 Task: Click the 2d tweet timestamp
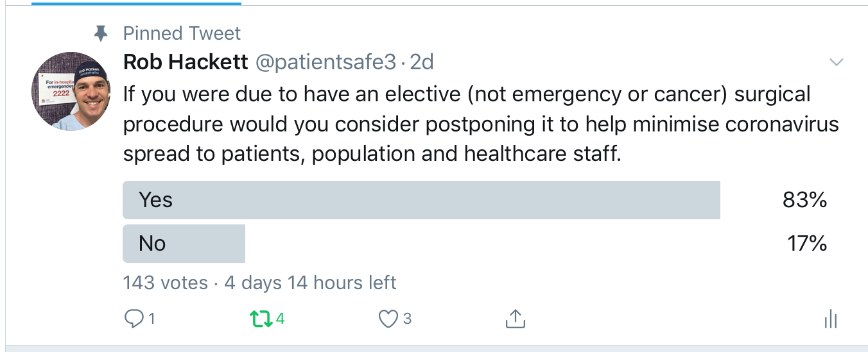click(421, 62)
